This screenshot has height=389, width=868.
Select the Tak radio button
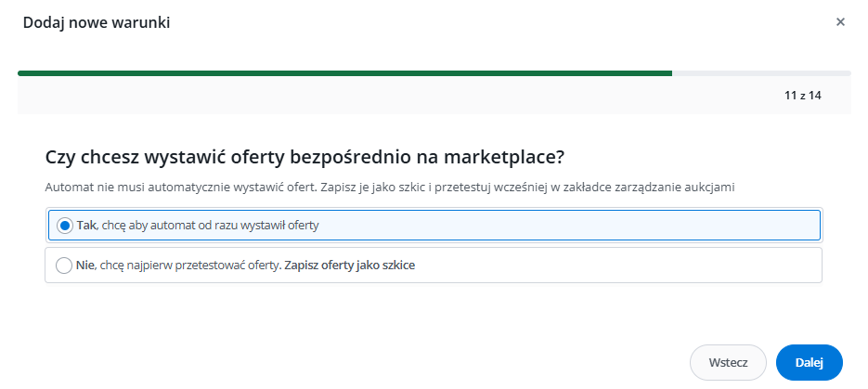[64, 226]
